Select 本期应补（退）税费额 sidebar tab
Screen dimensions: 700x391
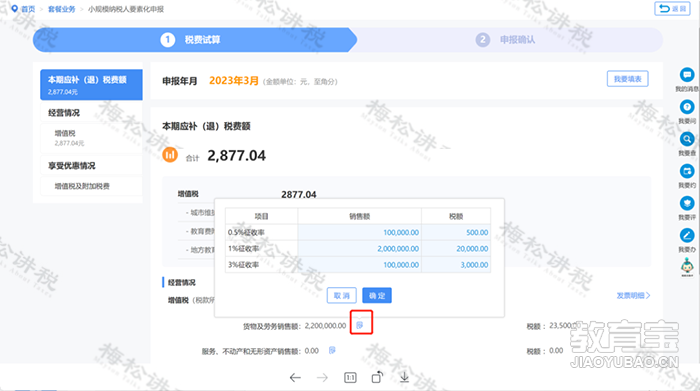point(92,84)
